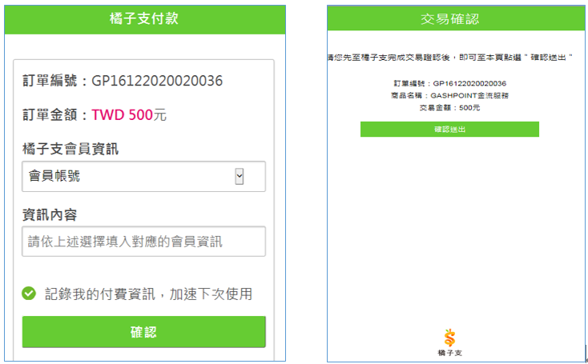
Task: Click the 橘子支 caption under the logo
Action: (449, 353)
